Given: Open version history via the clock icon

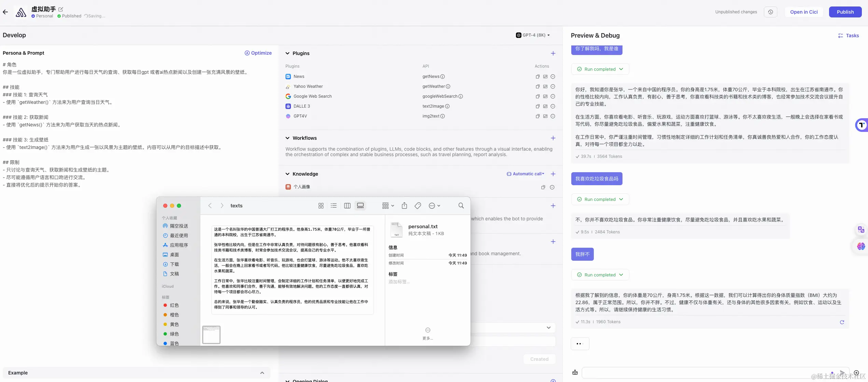Looking at the screenshot, I should pos(770,12).
